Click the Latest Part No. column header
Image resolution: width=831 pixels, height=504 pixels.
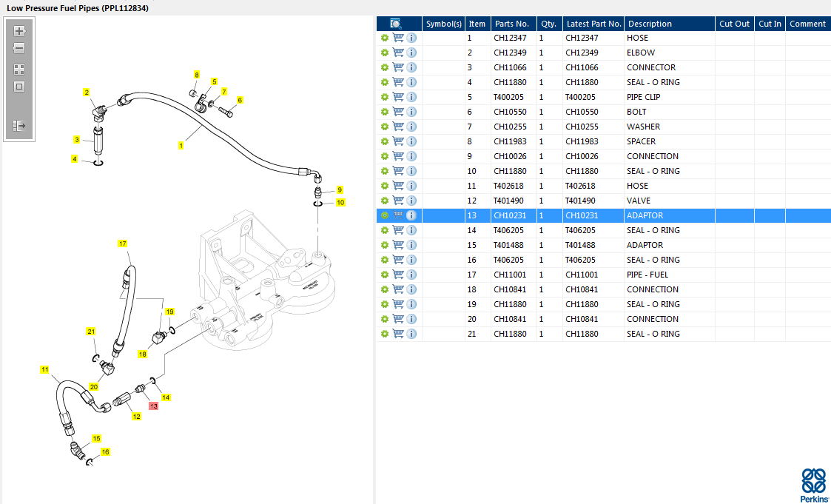593,24
